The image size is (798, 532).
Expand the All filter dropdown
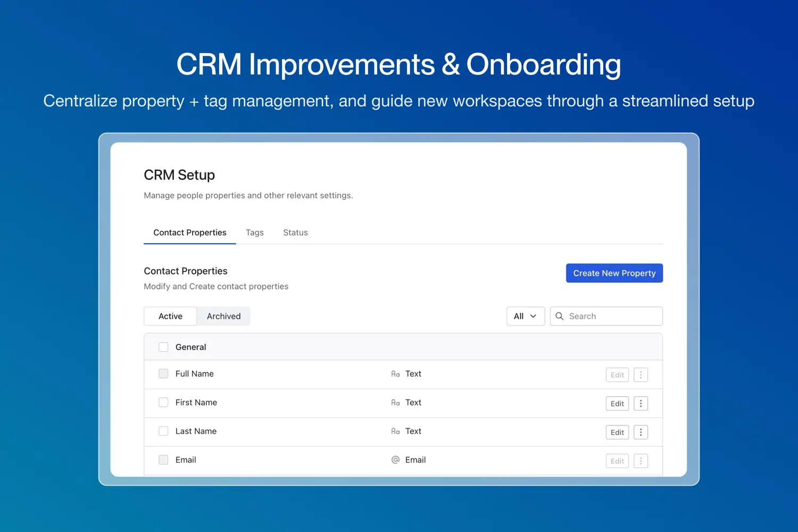525,316
